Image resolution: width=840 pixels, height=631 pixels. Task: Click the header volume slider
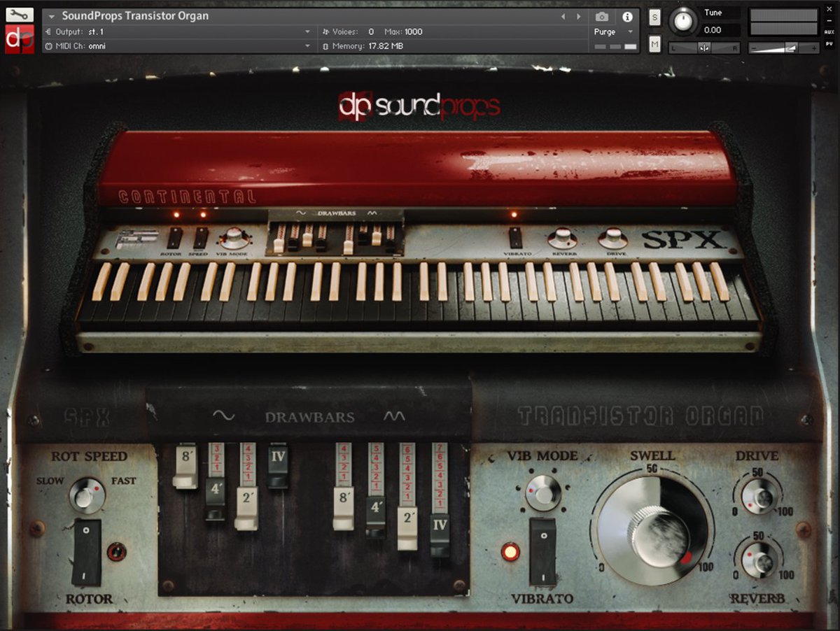784,48
